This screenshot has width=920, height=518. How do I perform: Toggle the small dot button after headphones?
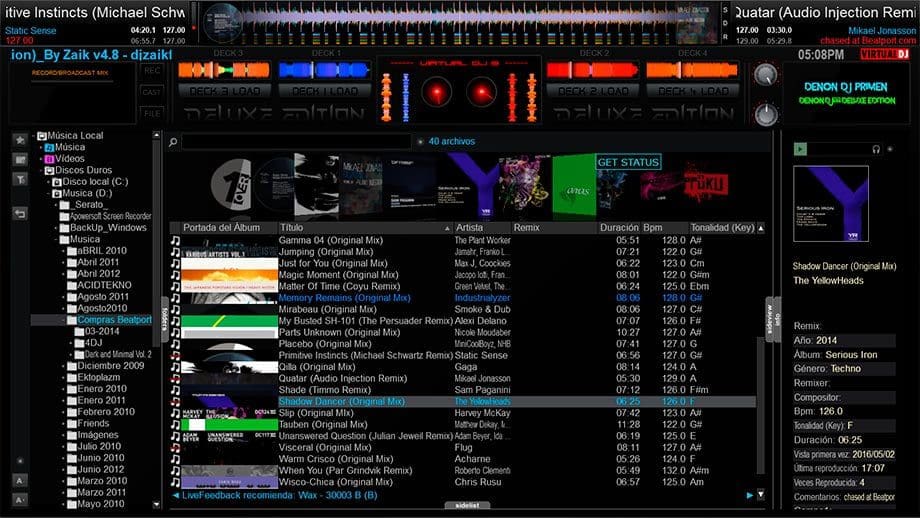[x=890, y=149]
